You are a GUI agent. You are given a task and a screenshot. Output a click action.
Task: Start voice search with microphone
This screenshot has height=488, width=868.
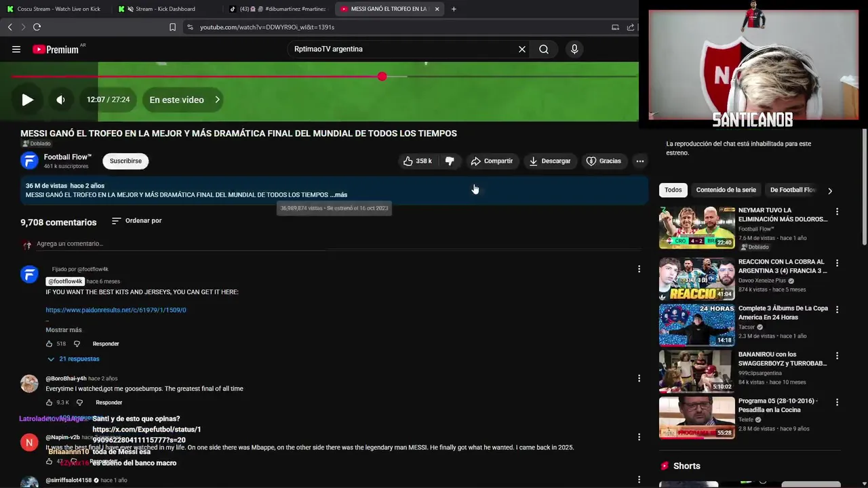574,49
